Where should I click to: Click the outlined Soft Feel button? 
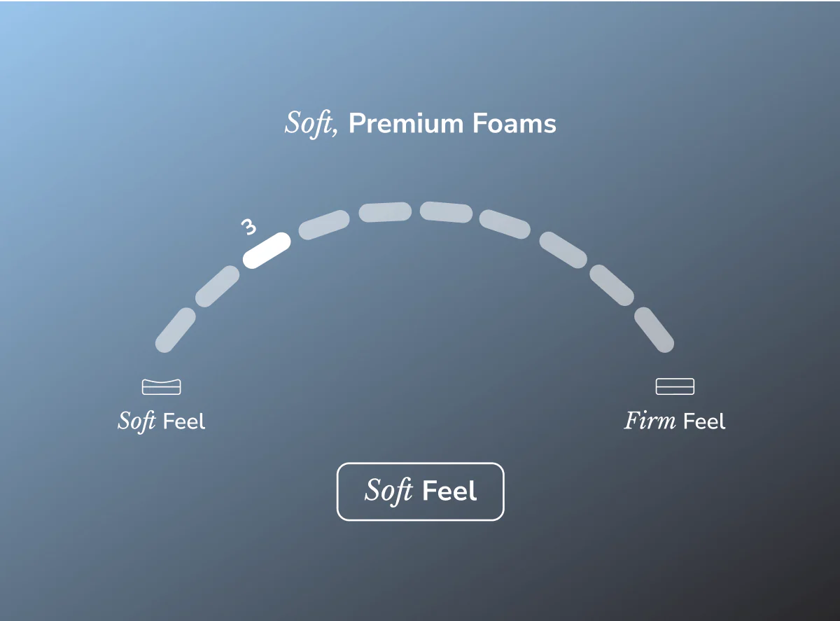click(x=421, y=491)
